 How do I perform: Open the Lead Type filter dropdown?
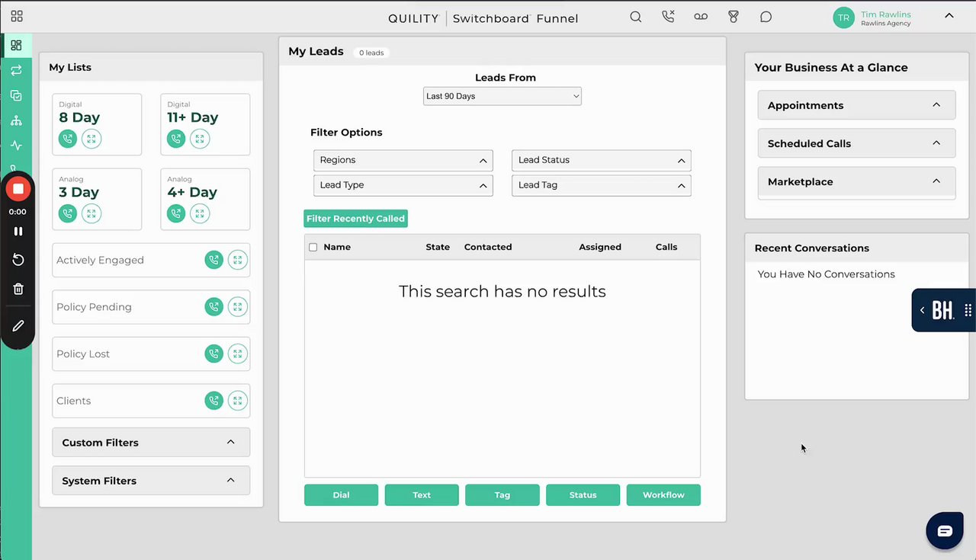coord(403,185)
